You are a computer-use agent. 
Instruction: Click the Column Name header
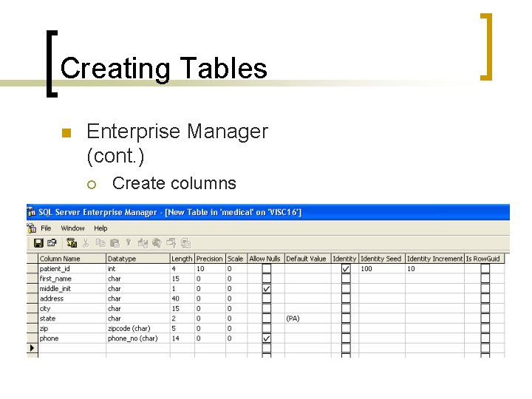[60, 259]
